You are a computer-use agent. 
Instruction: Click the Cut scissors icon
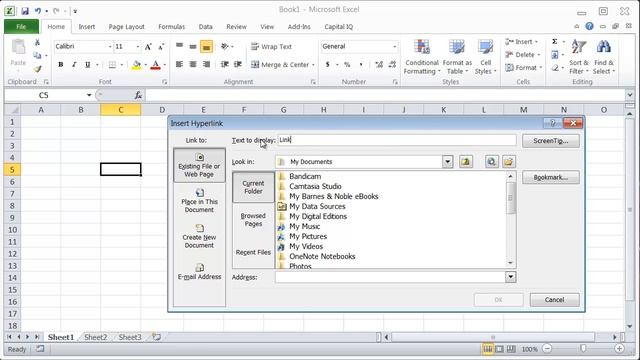click(x=37, y=42)
